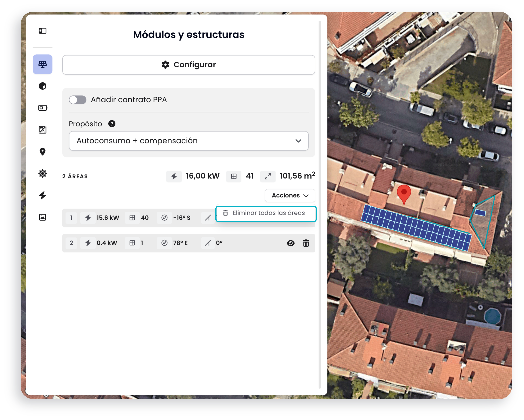
Task: Collapse the sidebar panel icon
Action: tap(43, 31)
